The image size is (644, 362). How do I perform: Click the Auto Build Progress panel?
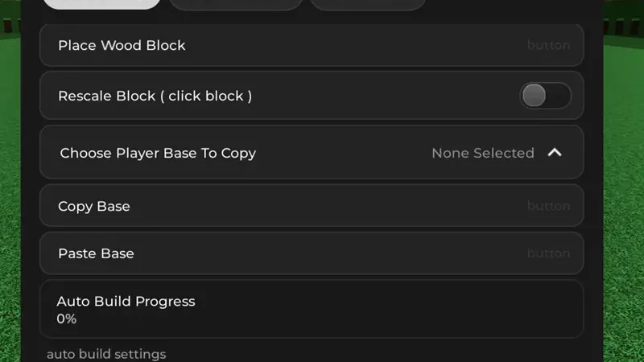(x=311, y=310)
